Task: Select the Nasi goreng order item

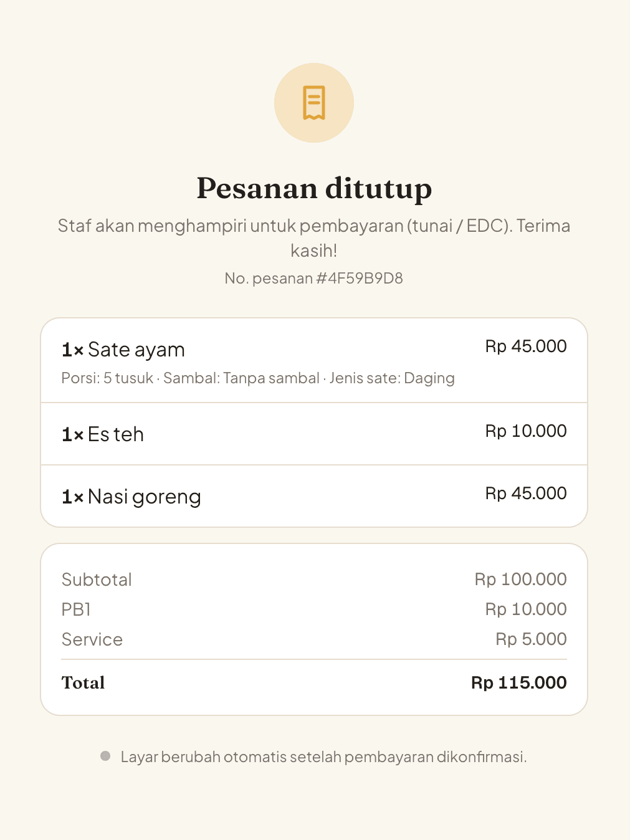Action: 314,496
